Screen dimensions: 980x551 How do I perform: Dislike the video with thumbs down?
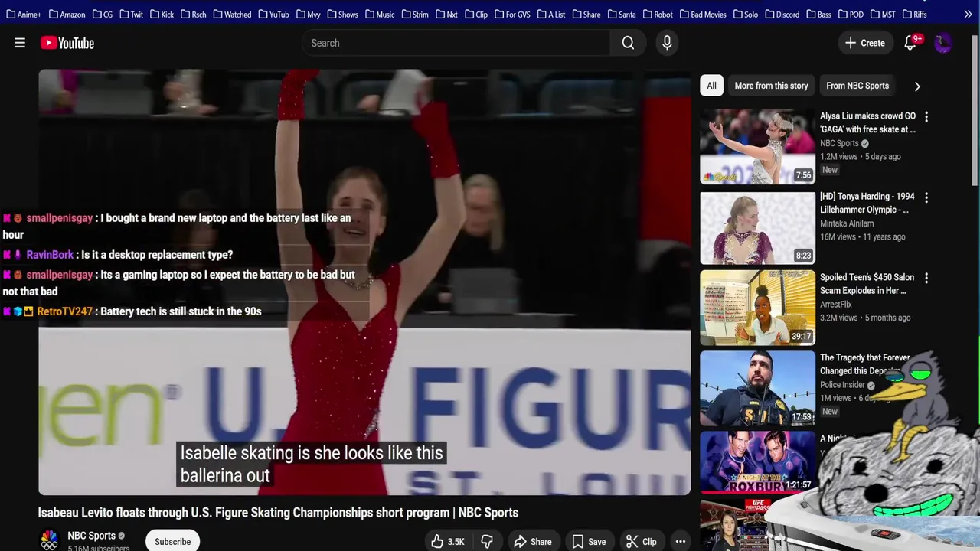click(x=487, y=542)
